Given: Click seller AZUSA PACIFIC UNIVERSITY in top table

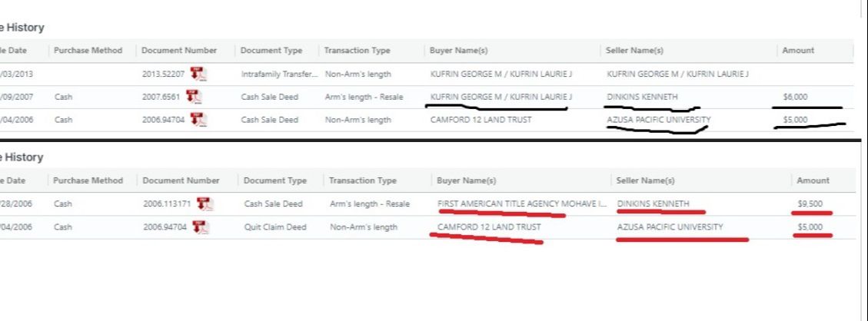Looking at the screenshot, I should pos(658,120).
